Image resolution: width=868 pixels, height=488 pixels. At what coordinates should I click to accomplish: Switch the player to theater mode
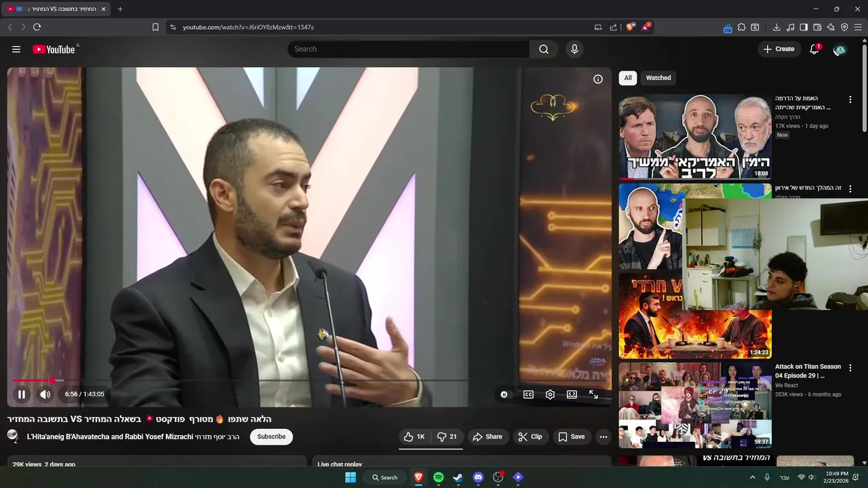572,394
